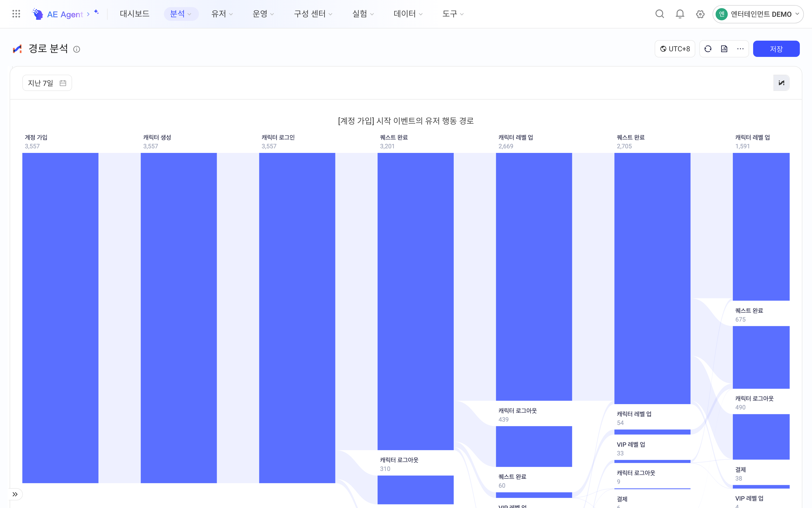Expand the 운영 menu dropdown
The image size is (812, 508).
[263, 14]
